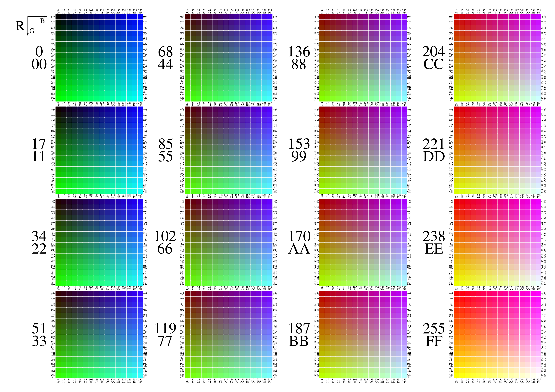Pick bottom-right swatch of the 136 88 grid

tap(404, 99)
